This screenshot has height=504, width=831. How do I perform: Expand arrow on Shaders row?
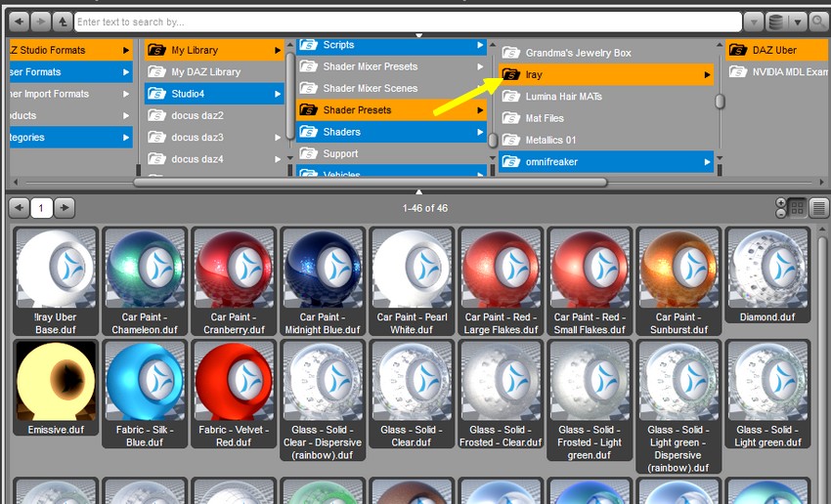point(480,132)
